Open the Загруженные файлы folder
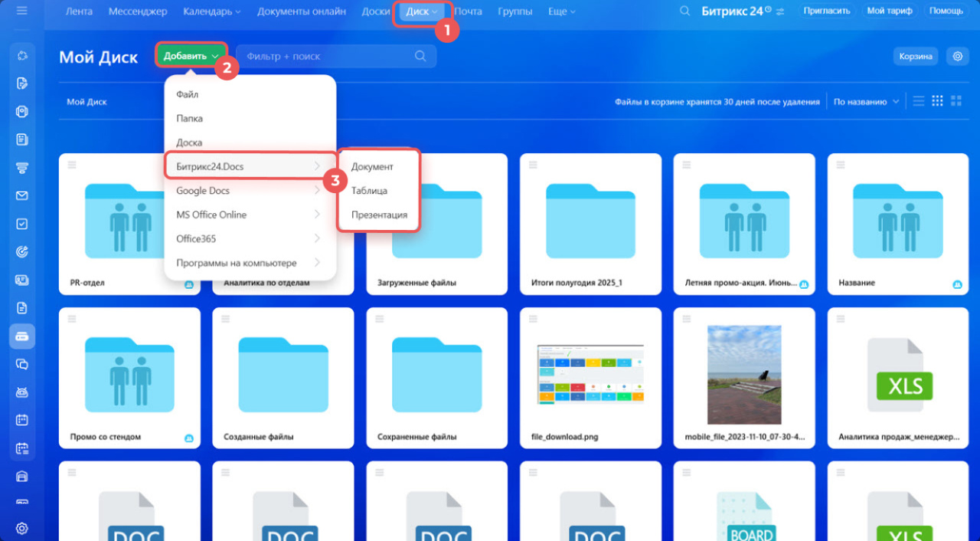Screen dimensions: 980x541 click(437, 225)
